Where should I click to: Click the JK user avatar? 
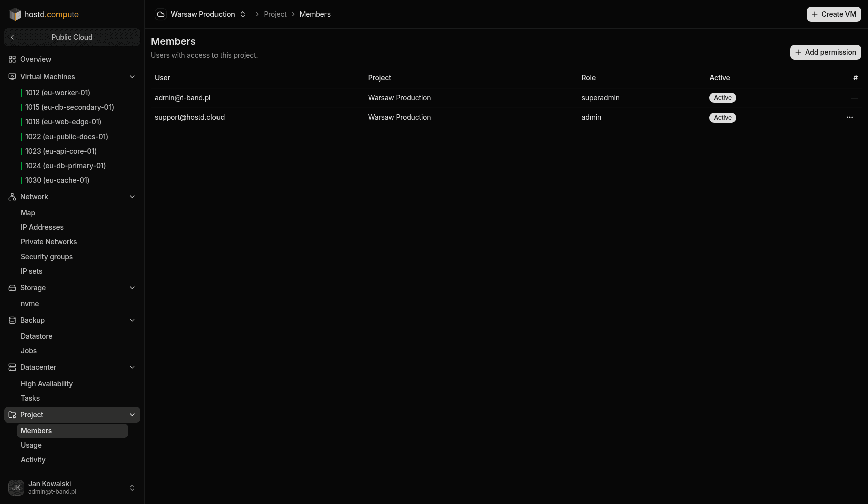click(x=16, y=488)
